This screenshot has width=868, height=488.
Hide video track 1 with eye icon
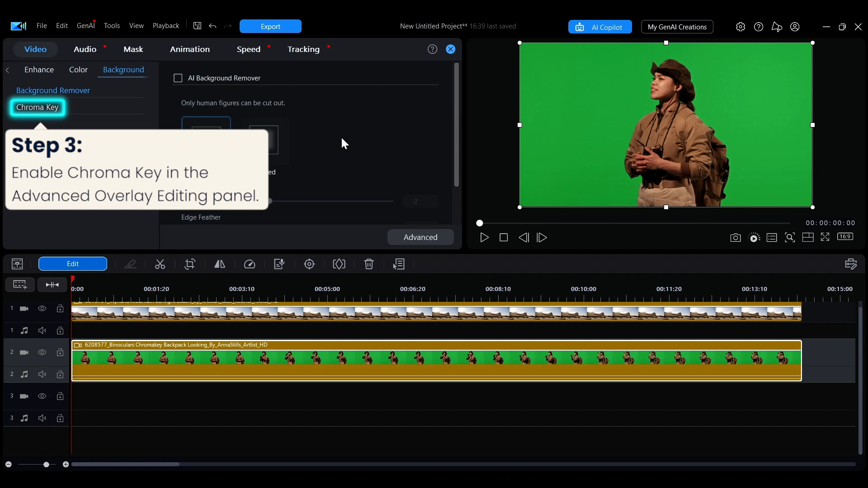tap(42, 309)
